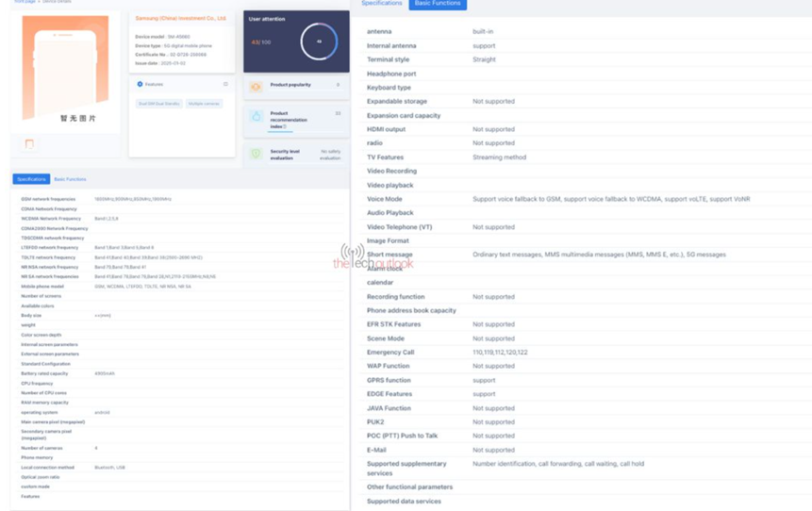Click the User attention circular gauge
Image resolution: width=812 pixels, height=511 pixels.
coord(319,41)
